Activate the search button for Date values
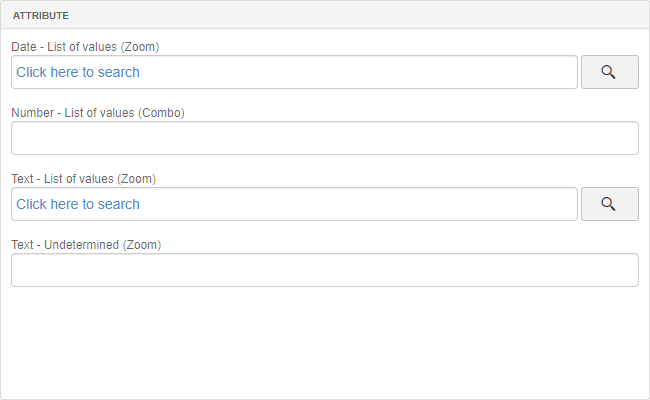Image resolution: width=650 pixels, height=400 pixels. [610, 72]
